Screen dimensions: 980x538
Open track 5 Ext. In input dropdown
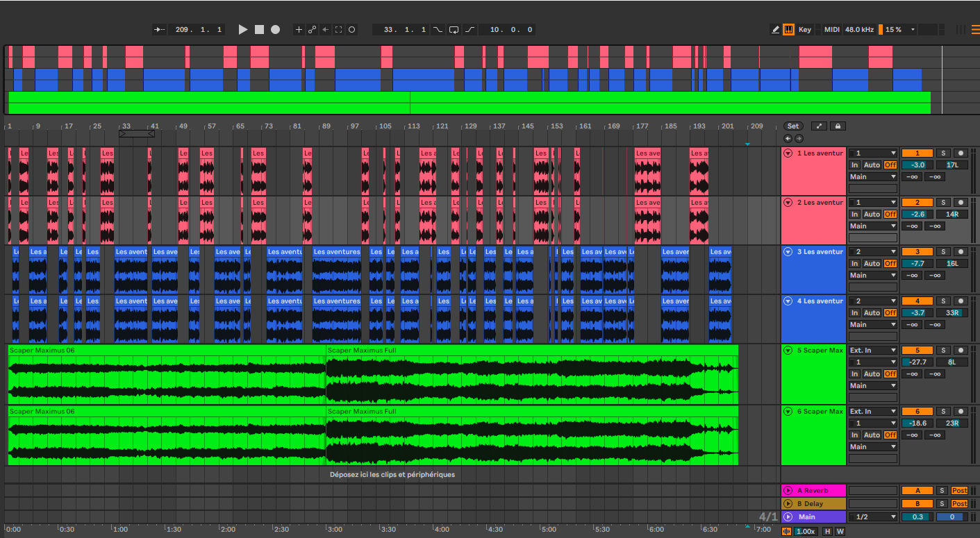point(873,351)
